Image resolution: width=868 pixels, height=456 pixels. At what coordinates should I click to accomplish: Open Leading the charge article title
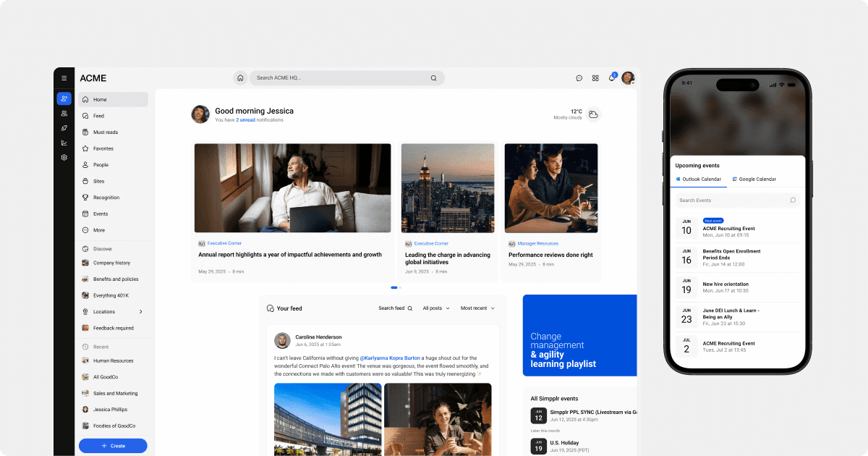448,258
